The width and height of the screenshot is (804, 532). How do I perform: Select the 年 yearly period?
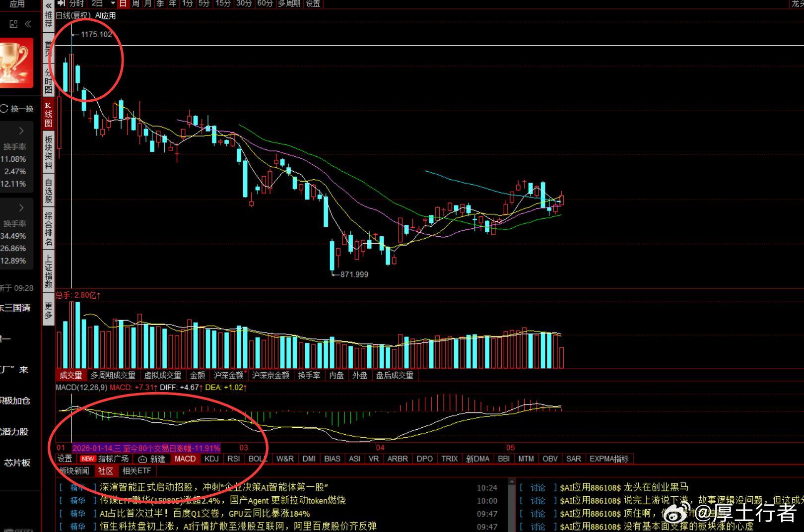pyautogui.click(x=173, y=3)
